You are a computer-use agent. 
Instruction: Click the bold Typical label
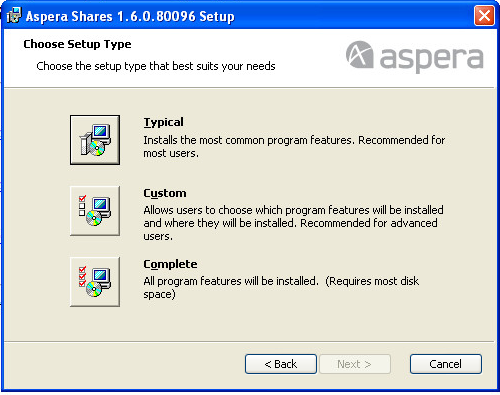tap(163, 122)
